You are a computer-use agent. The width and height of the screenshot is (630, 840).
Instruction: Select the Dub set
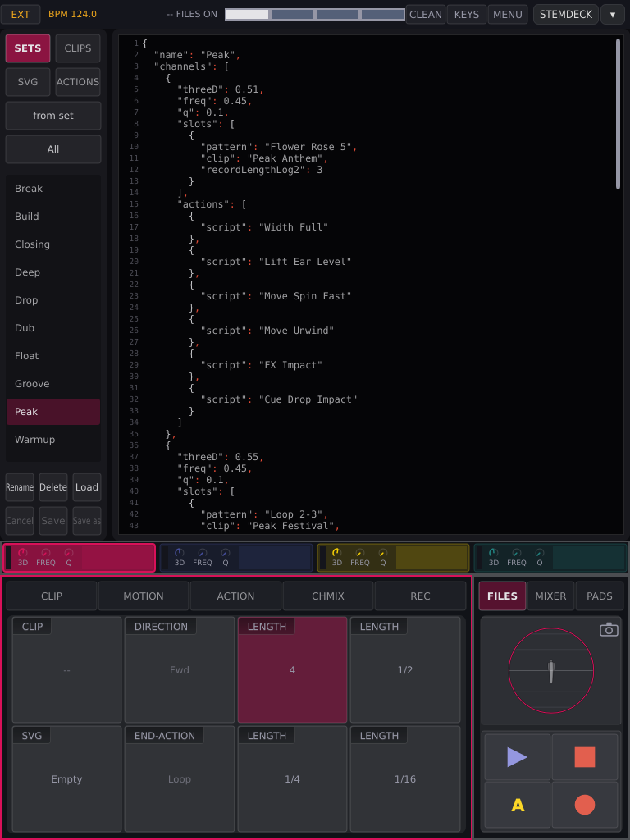(53, 328)
